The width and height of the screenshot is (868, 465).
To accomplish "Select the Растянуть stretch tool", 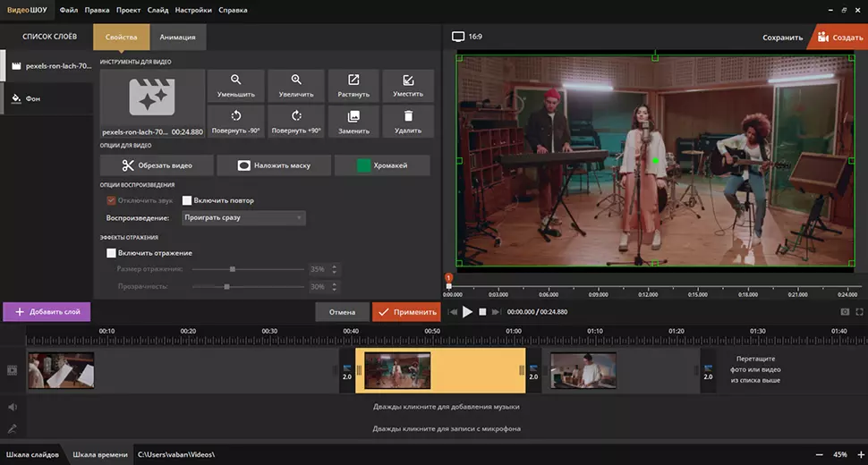I will [353, 85].
